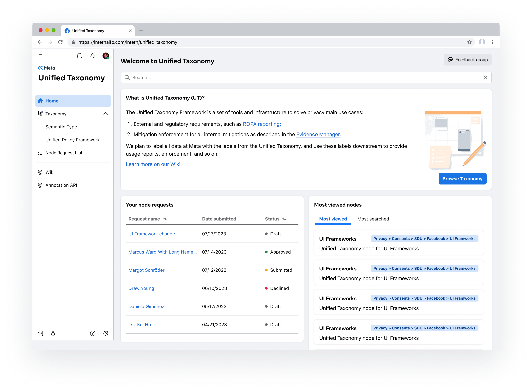
Task: Open Learn more on our Wiki link
Action: (153, 164)
